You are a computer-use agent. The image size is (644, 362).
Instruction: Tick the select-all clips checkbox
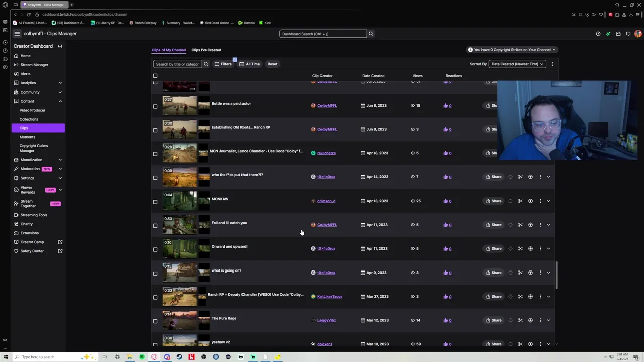155,76
